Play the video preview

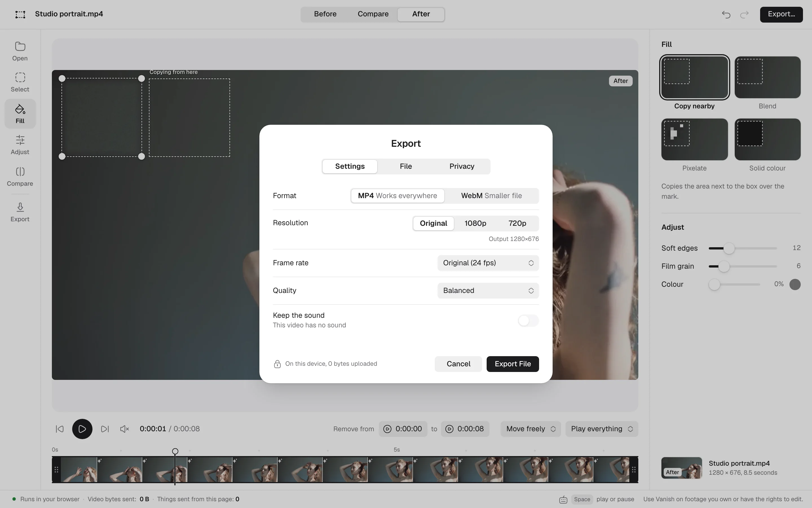[82, 429]
